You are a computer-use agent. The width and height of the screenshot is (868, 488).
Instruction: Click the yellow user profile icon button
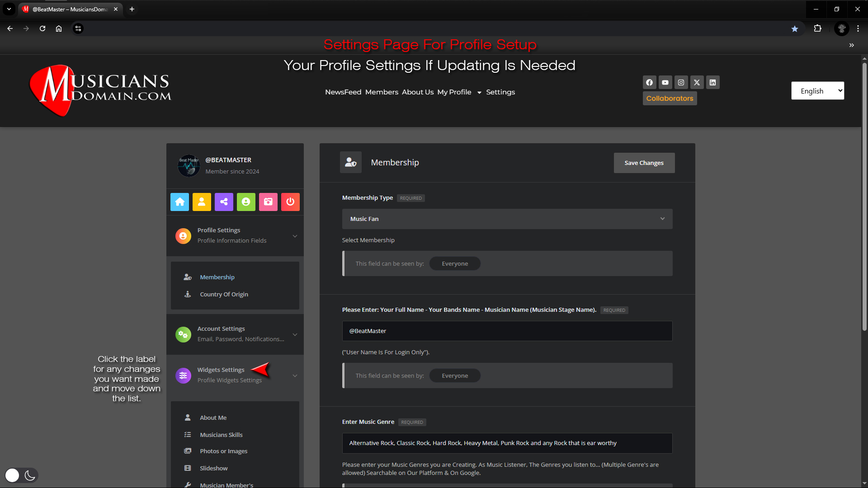(202, 202)
